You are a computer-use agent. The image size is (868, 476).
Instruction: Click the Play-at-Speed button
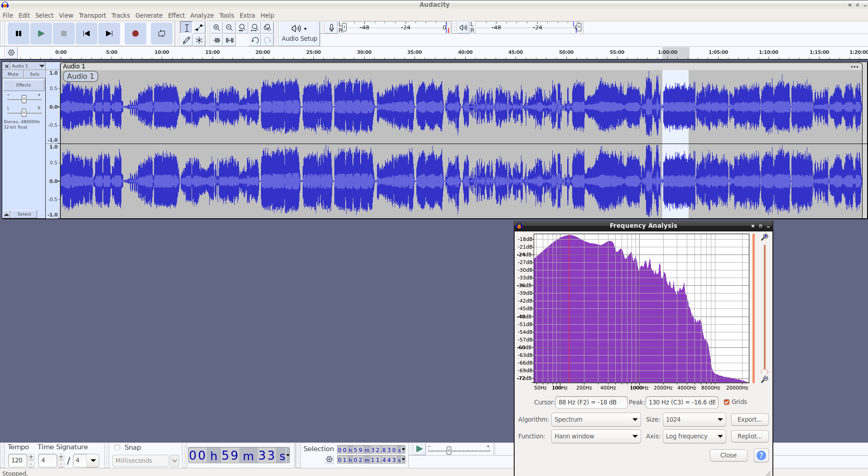[x=419, y=449]
